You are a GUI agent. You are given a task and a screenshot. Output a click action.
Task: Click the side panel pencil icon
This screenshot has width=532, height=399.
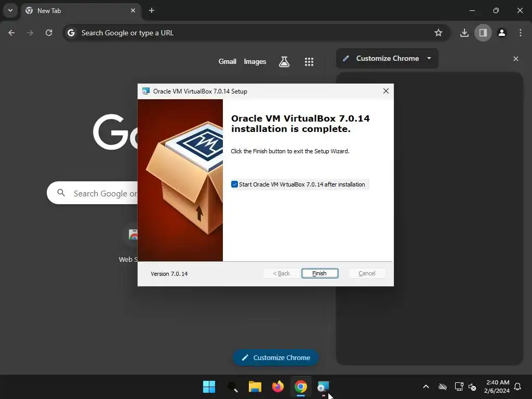click(x=345, y=58)
